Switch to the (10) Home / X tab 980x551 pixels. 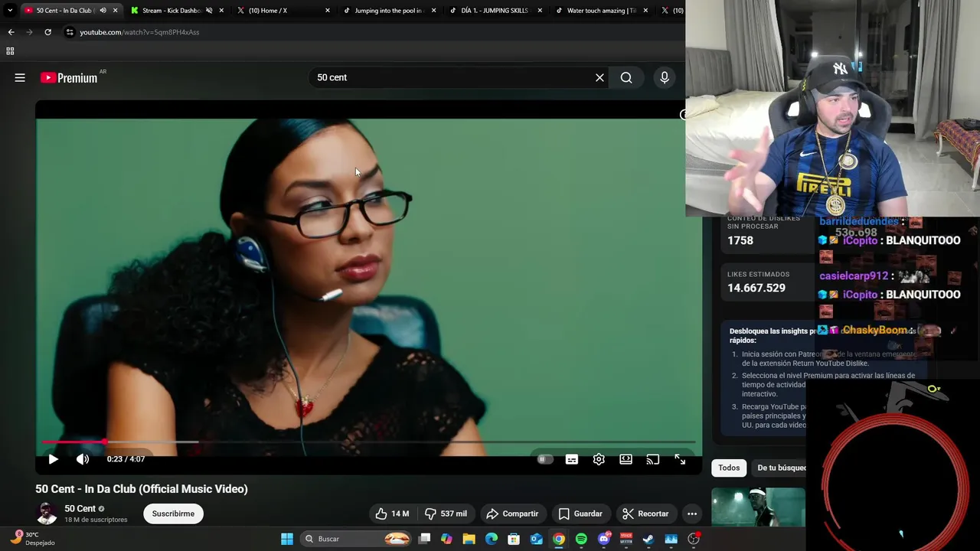pos(268,11)
